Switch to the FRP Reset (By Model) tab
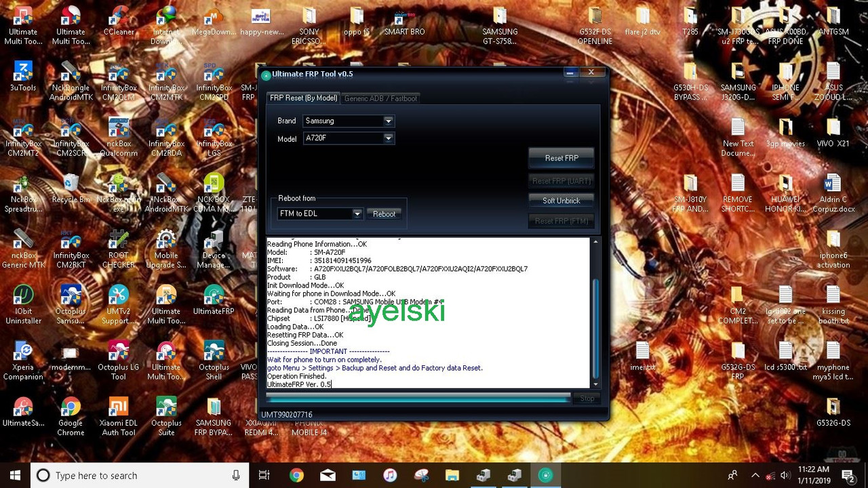This screenshot has width=868, height=488. [x=303, y=98]
